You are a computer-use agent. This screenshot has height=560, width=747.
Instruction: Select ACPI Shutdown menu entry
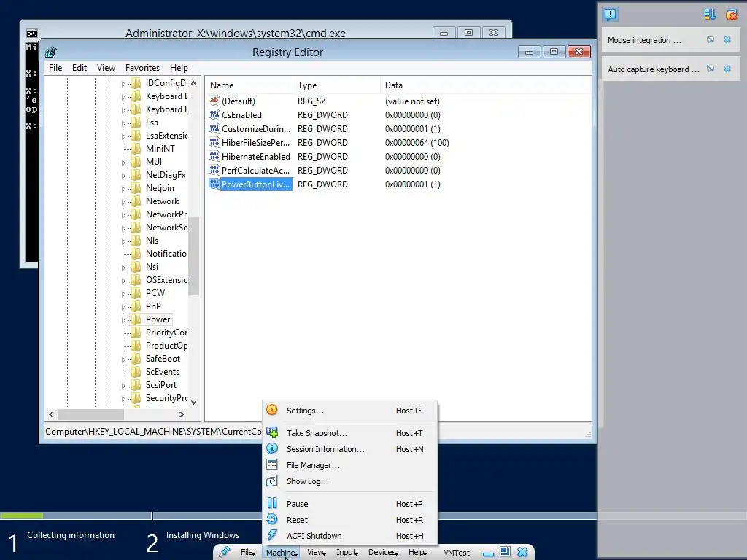[x=349, y=536]
